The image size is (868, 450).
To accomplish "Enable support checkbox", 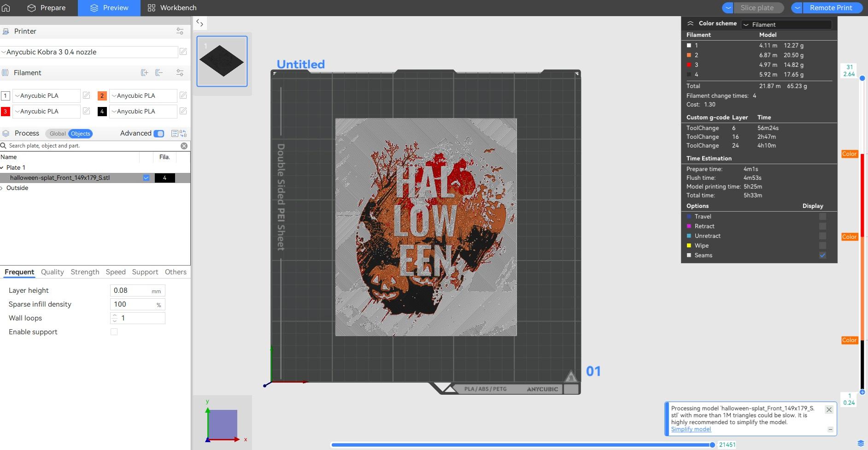I will [x=114, y=332].
